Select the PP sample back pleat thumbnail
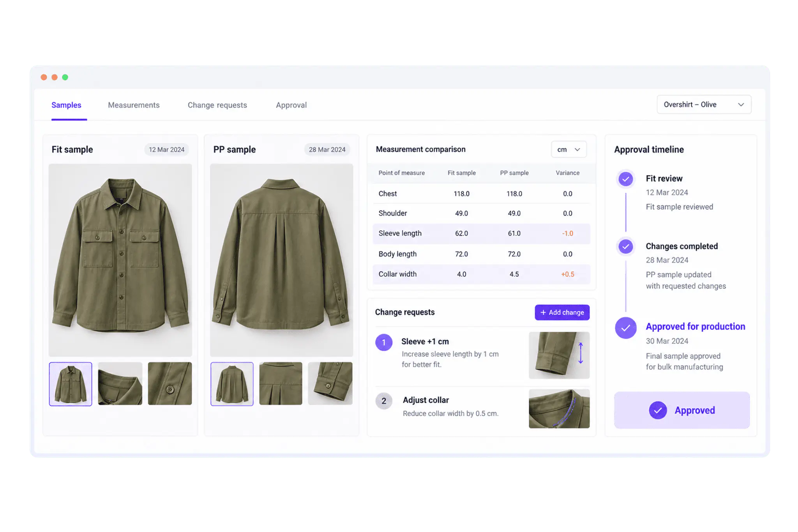This screenshot has height=532, width=798. (281, 384)
